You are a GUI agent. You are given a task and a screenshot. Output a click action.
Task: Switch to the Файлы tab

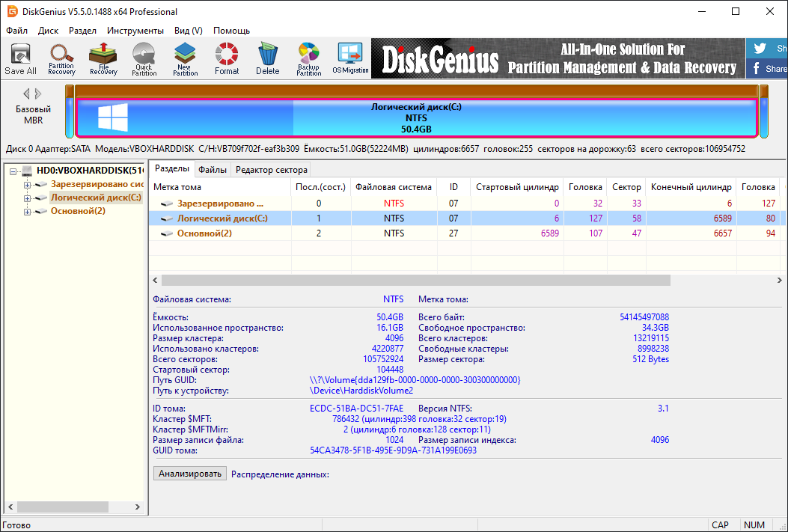point(213,170)
